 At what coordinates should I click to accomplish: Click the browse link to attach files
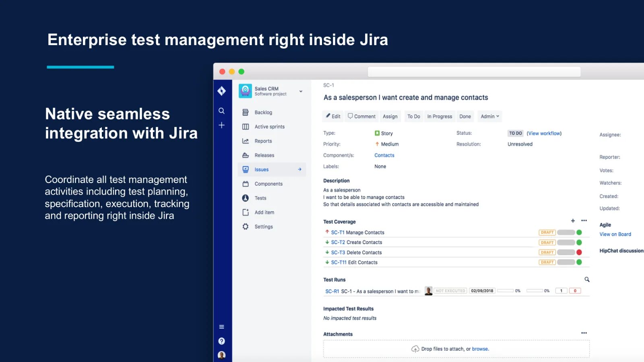coord(480,349)
